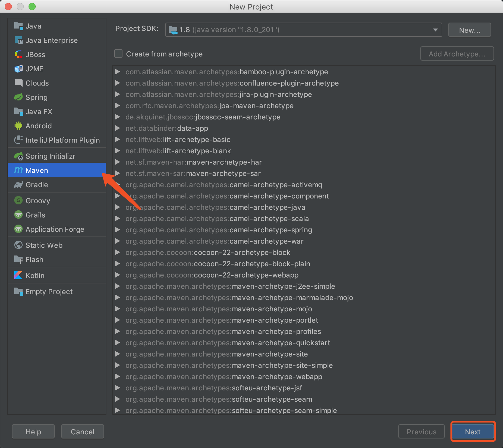This screenshot has width=503, height=448.
Task: Select lift-archetype-blank row text
Action: coord(178,151)
